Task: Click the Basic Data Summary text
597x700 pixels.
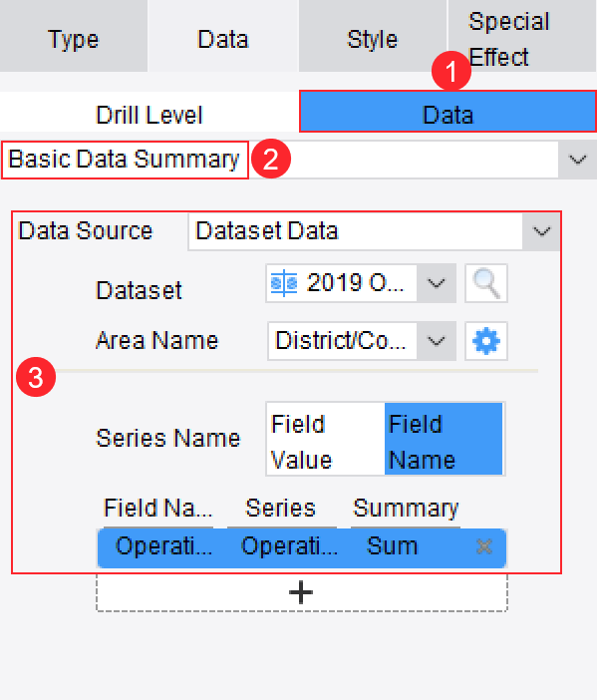Action: pos(124,160)
